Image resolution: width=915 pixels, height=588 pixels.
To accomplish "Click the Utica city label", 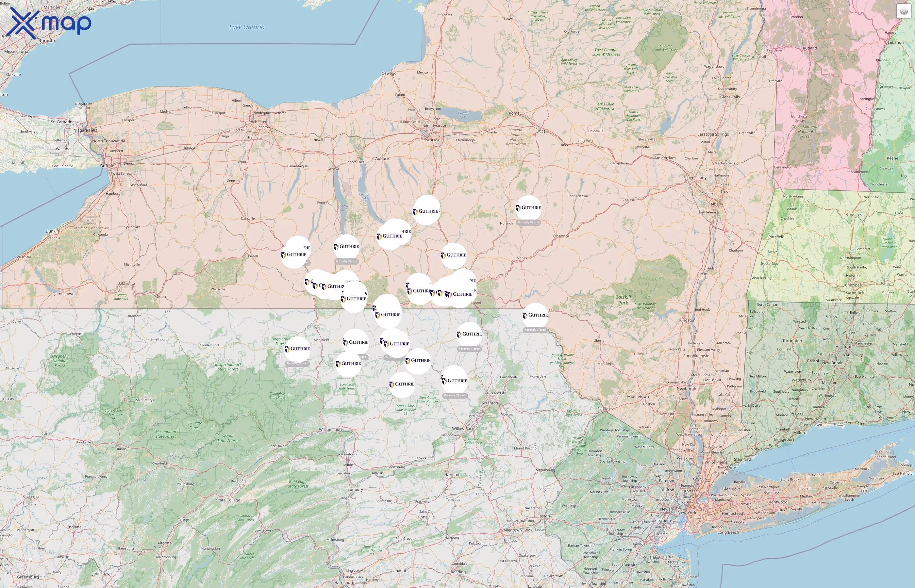I will click(541, 131).
